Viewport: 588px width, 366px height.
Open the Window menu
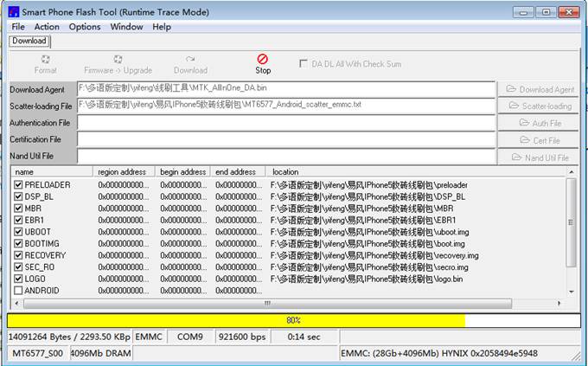tap(126, 27)
